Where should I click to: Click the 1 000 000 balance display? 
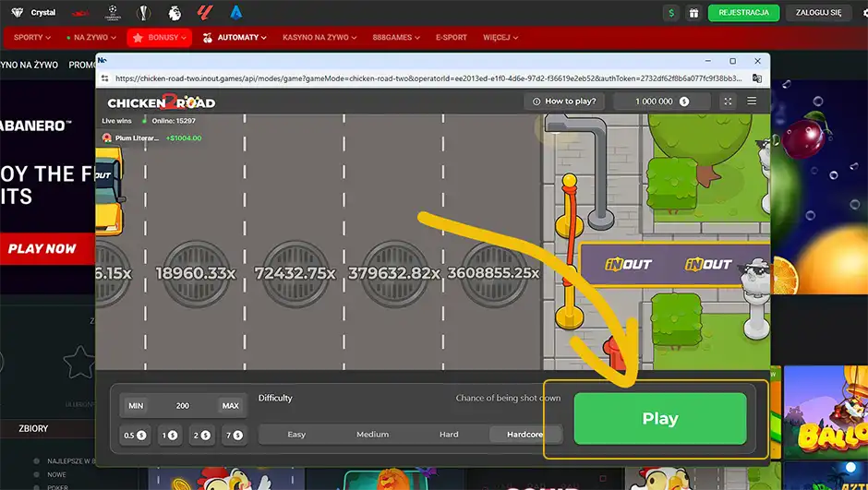tap(661, 102)
